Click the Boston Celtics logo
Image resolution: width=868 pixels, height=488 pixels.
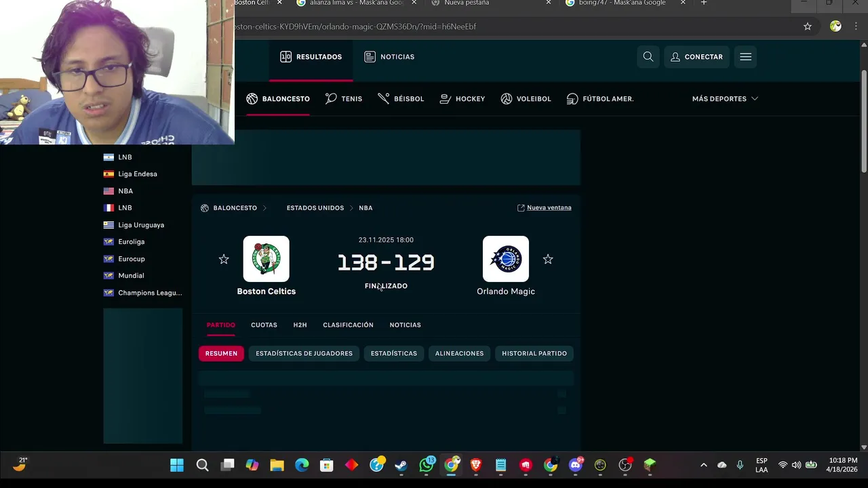point(267,259)
